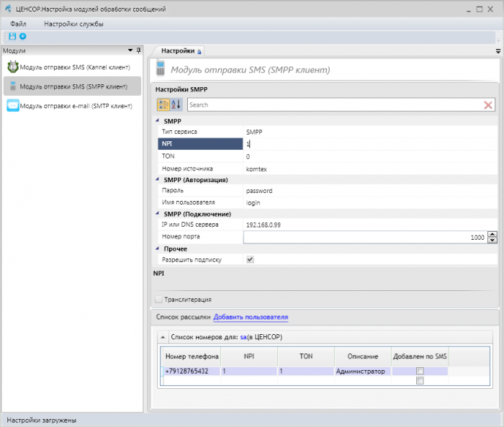
Task: Toggle the Разрешить подписку checkbox
Action: tap(250, 259)
